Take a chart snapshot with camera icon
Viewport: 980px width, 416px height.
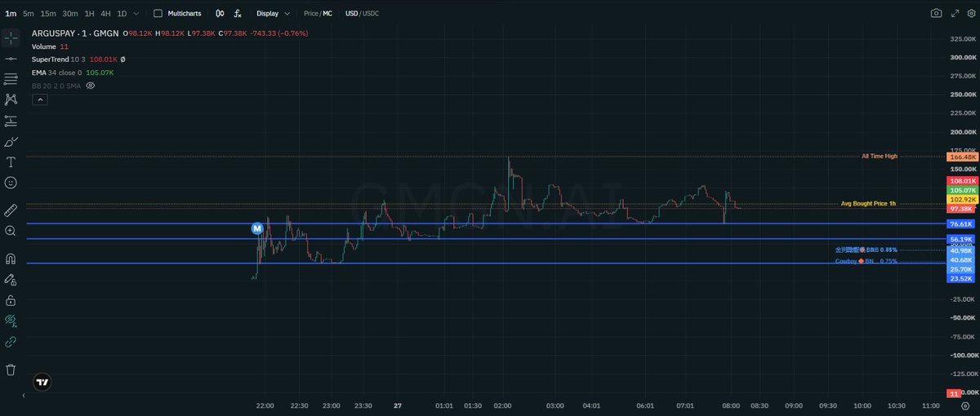tap(936, 13)
